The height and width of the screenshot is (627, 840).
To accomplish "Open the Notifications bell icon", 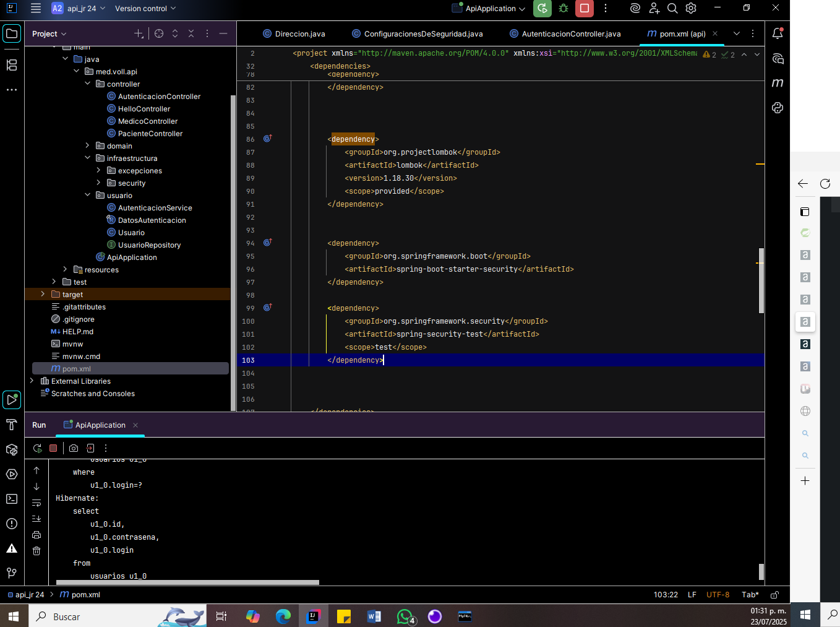I will tap(778, 33).
